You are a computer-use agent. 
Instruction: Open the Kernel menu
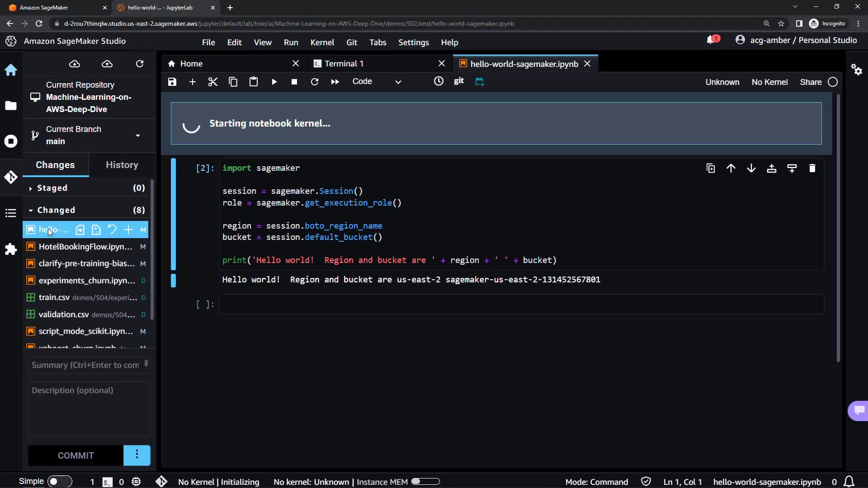tap(322, 42)
